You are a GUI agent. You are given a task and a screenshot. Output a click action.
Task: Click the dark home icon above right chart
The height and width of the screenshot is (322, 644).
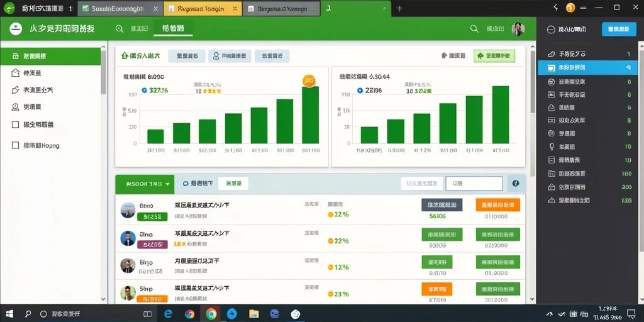point(444,55)
